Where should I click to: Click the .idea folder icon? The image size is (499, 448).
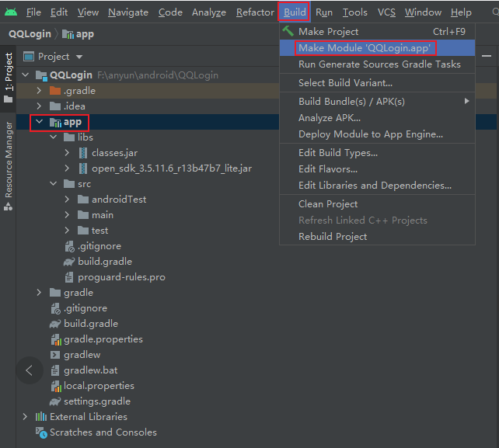point(55,106)
